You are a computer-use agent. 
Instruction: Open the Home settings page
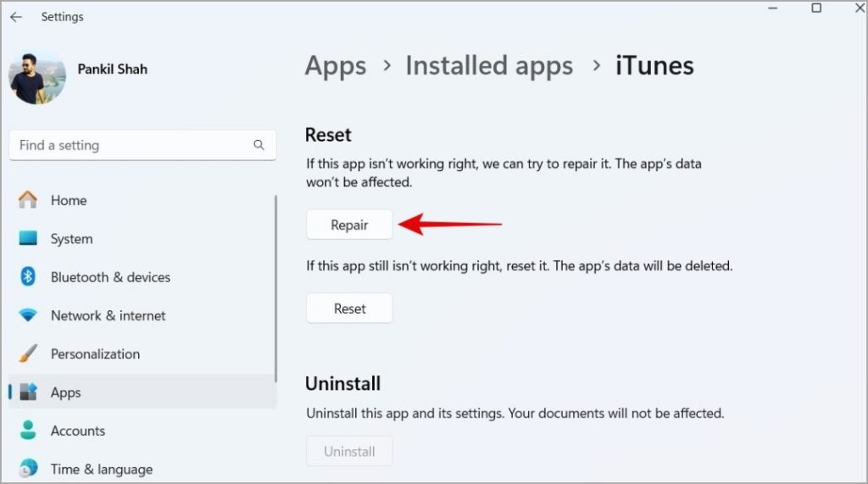(69, 201)
